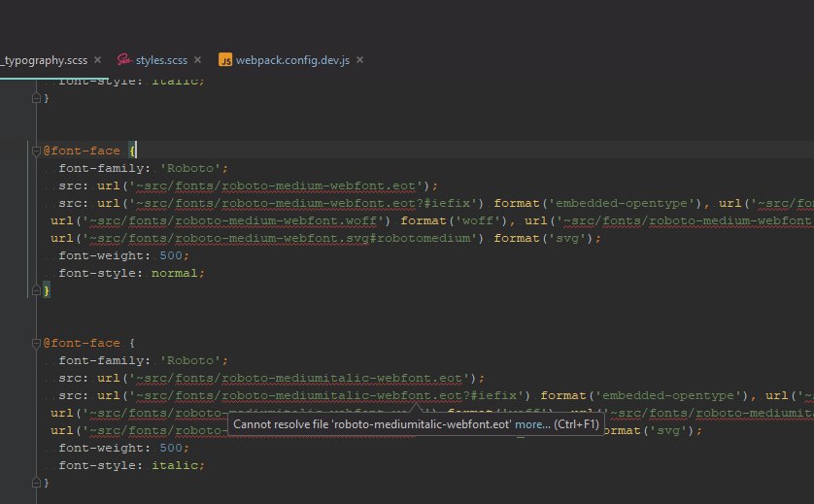
Task: Click the roboto-medium-webfont.eot url path
Action: tap(275, 185)
